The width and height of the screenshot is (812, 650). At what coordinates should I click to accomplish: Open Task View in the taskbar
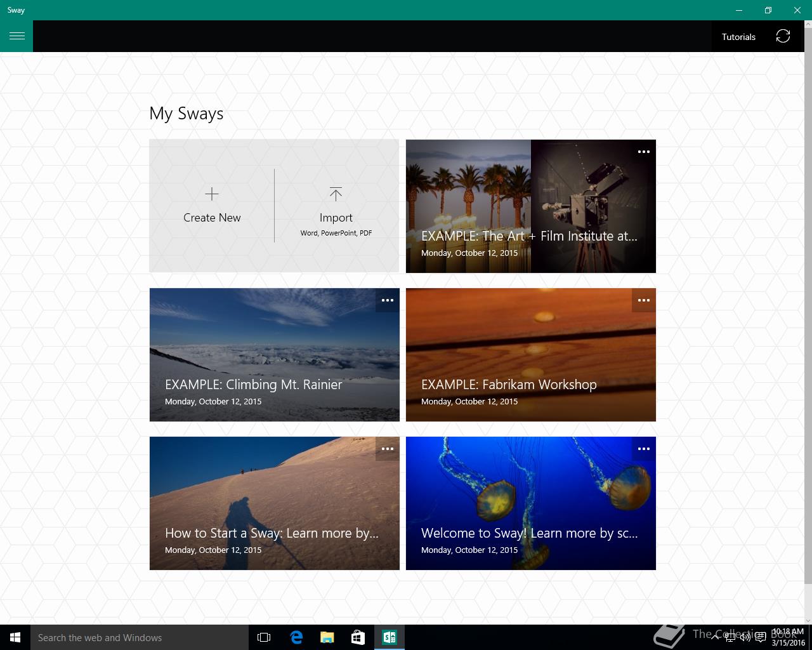tap(264, 637)
